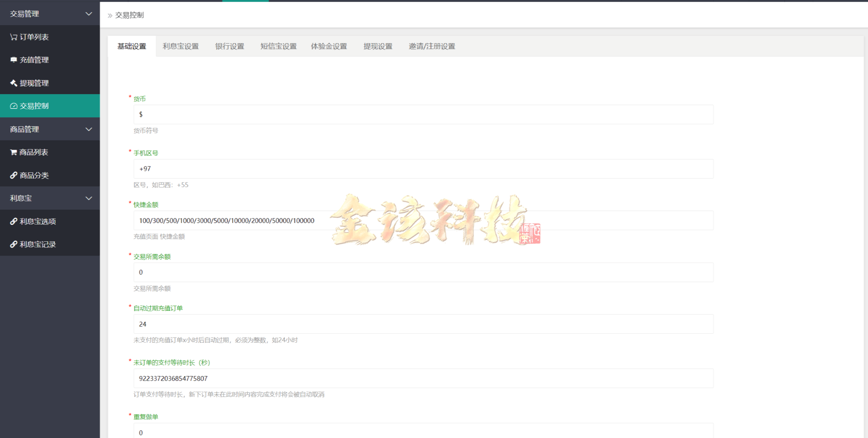The image size is (868, 438).
Task: Select the 短信宝设置 tab
Action: click(x=278, y=46)
